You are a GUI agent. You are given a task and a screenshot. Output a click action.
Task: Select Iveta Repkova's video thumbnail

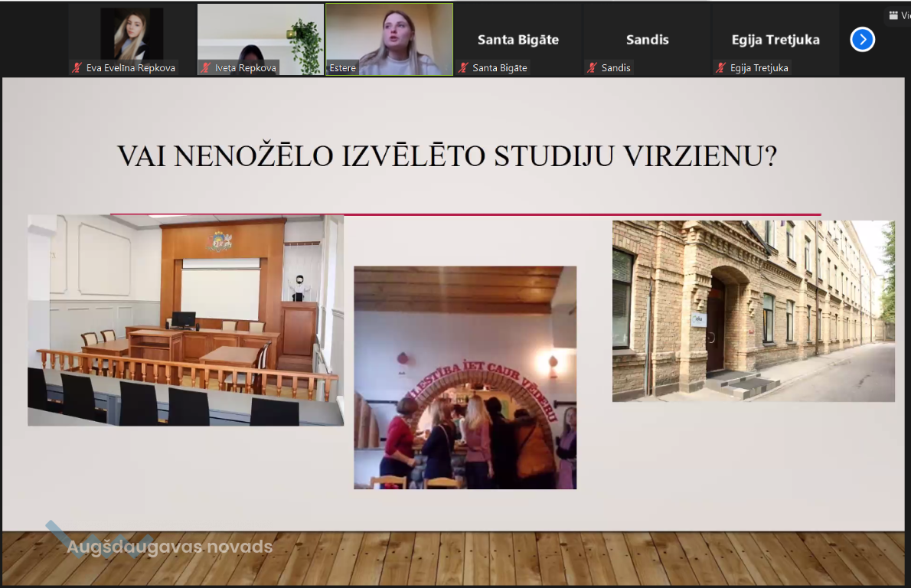click(260, 34)
